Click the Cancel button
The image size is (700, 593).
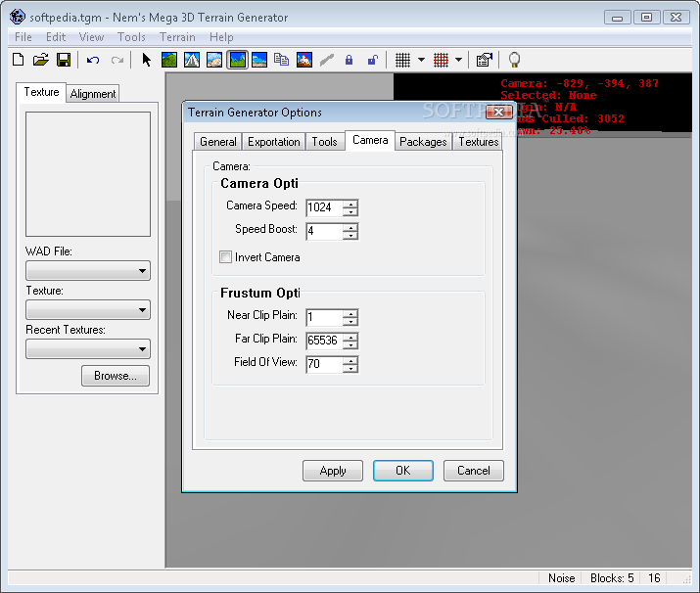474,471
